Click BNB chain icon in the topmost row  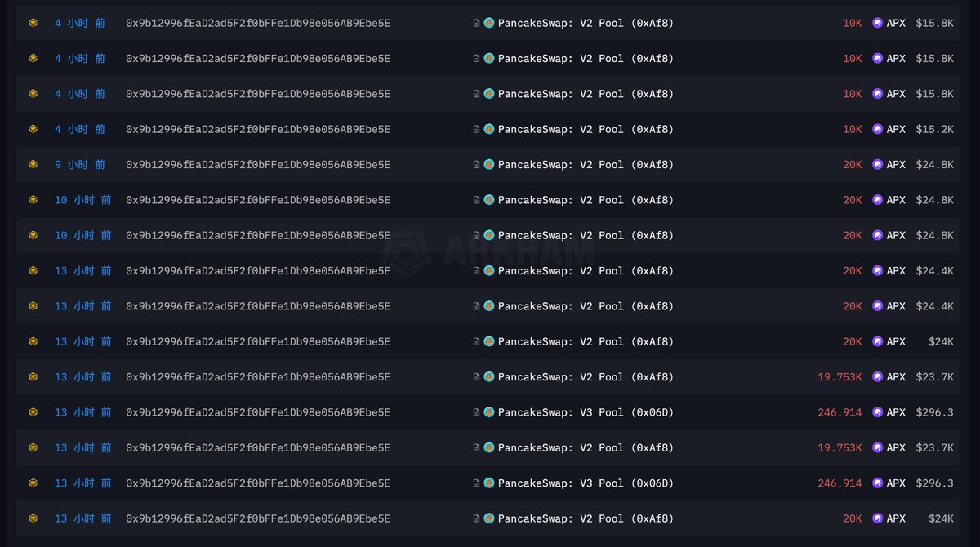33,23
